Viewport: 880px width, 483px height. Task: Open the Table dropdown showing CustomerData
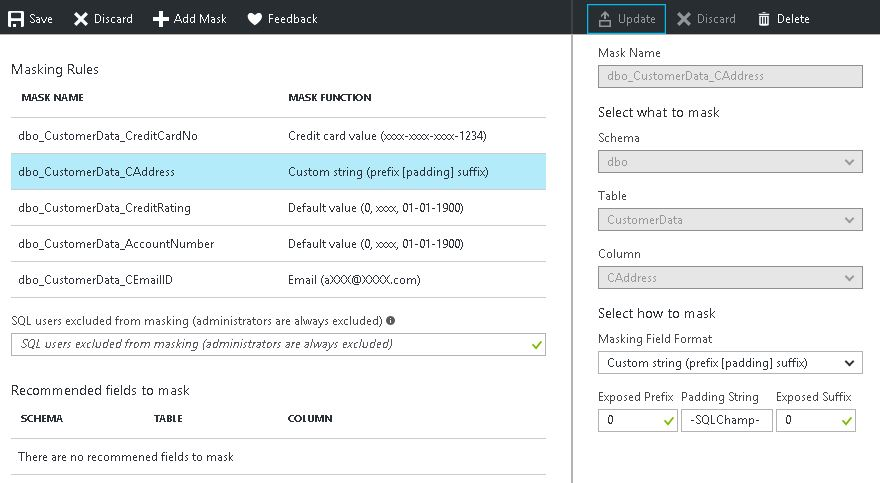730,219
